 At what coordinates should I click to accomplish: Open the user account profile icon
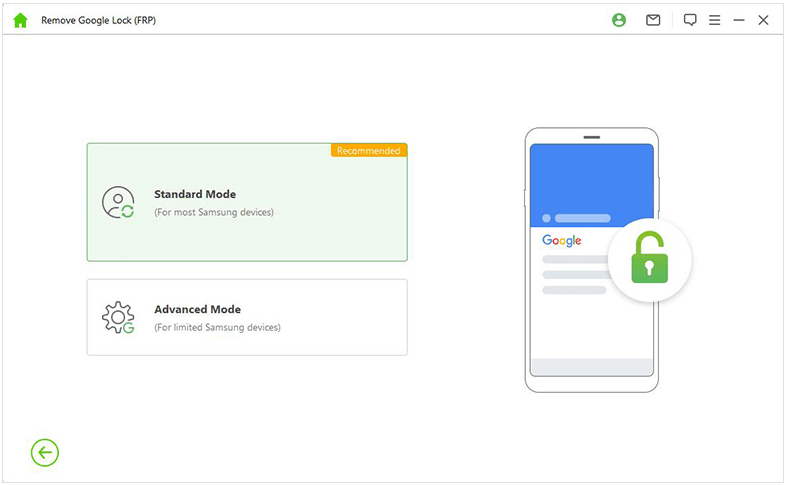point(619,20)
